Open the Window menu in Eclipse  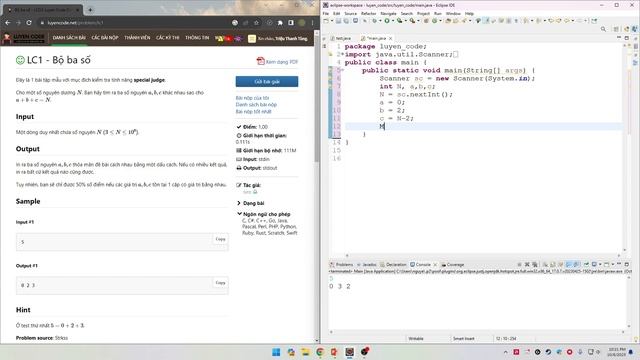pos(453,13)
